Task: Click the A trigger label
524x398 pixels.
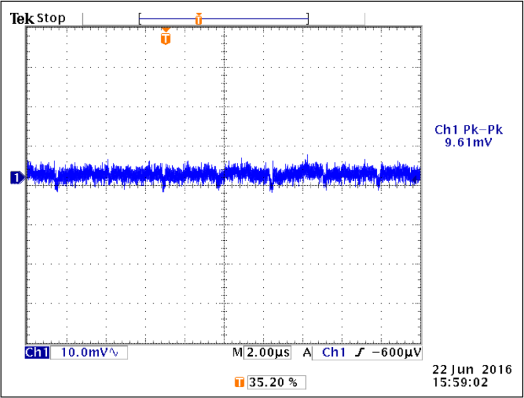Action: tap(307, 352)
